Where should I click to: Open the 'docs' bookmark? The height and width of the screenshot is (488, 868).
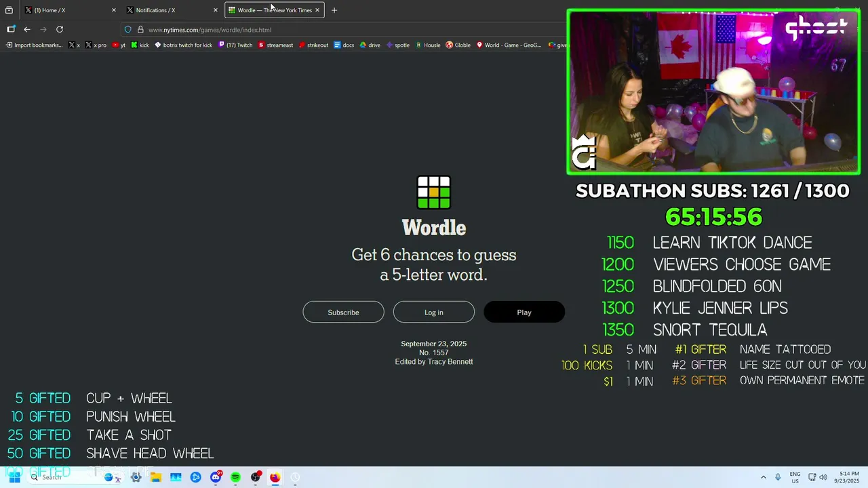point(344,45)
